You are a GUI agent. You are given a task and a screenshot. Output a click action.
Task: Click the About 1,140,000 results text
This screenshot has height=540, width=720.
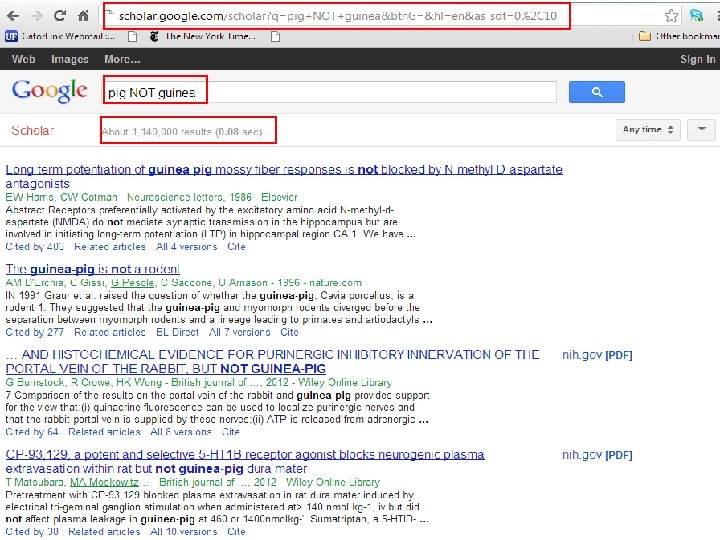[x=182, y=132]
